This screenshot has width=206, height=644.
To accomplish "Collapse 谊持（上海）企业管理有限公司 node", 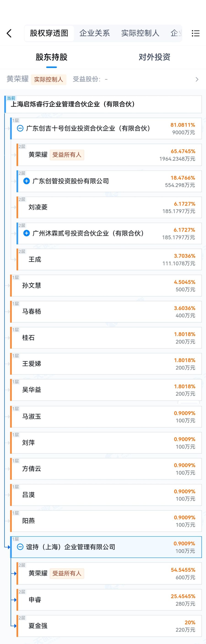I will [20, 547].
